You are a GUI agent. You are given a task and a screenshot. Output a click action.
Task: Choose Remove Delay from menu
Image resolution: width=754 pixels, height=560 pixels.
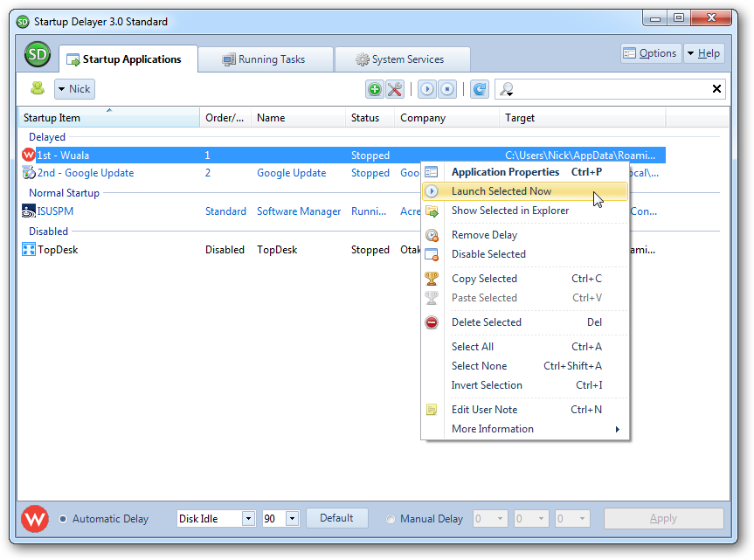[525, 235]
